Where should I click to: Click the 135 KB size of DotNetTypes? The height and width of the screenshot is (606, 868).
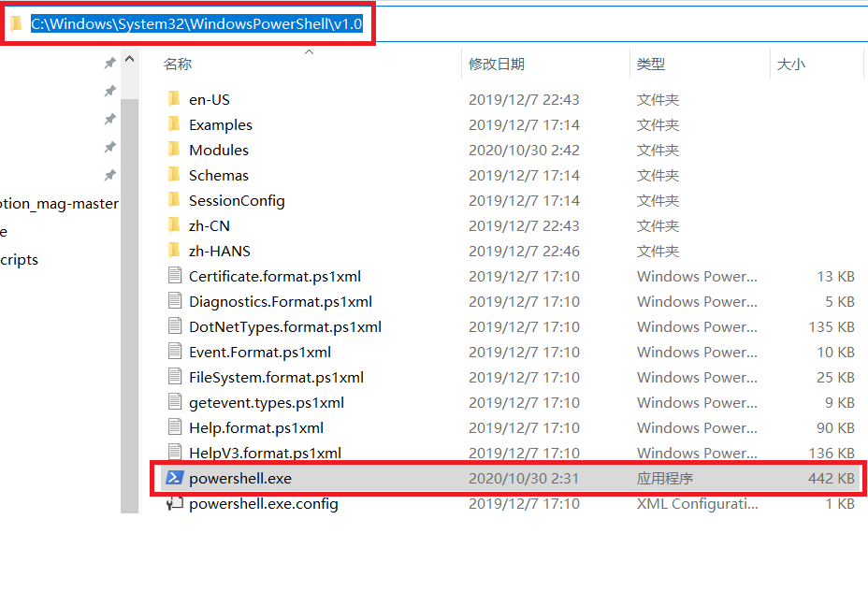point(832,326)
